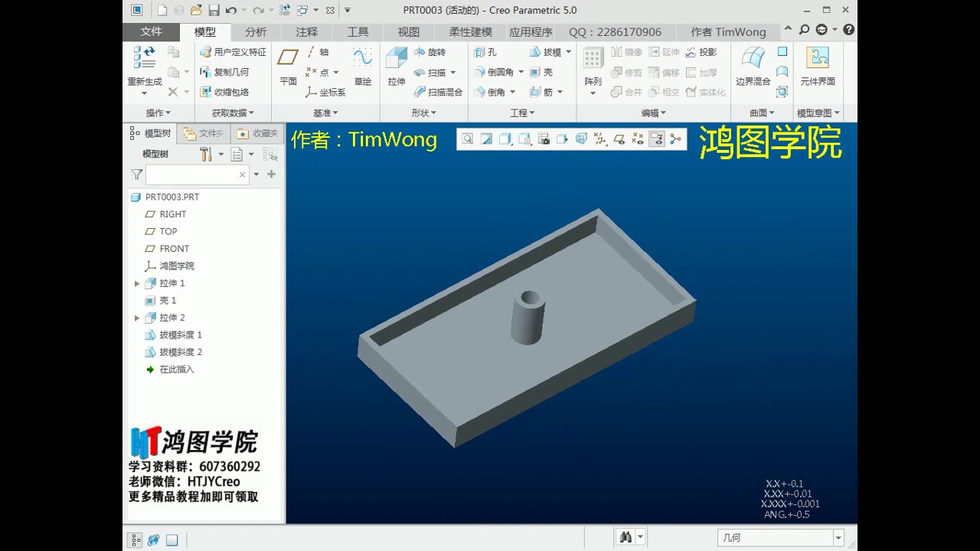Start the 旋转 revolve tool
Viewport: 980px width, 551px height.
pyautogui.click(x=430, y=52)
